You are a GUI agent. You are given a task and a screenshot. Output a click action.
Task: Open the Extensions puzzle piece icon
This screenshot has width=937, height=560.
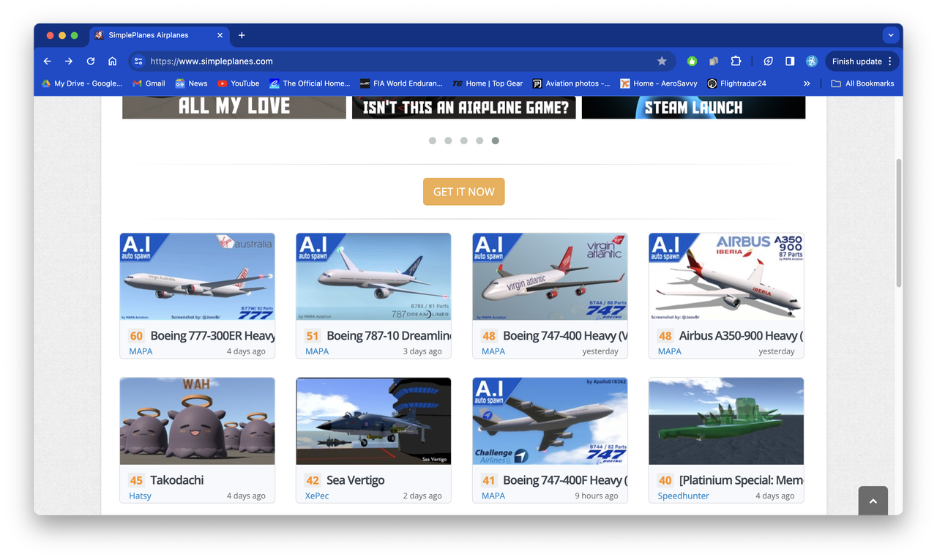coord(736,61)
